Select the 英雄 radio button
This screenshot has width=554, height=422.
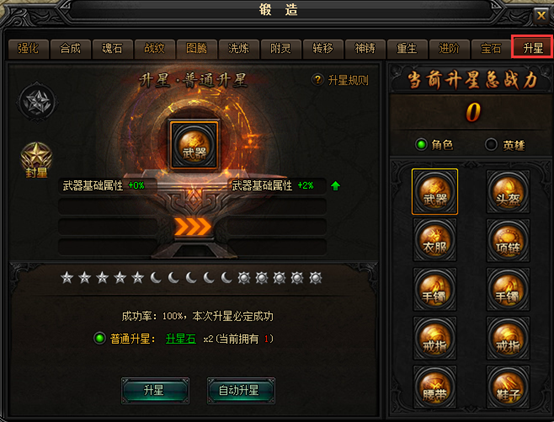click(491, 145)
